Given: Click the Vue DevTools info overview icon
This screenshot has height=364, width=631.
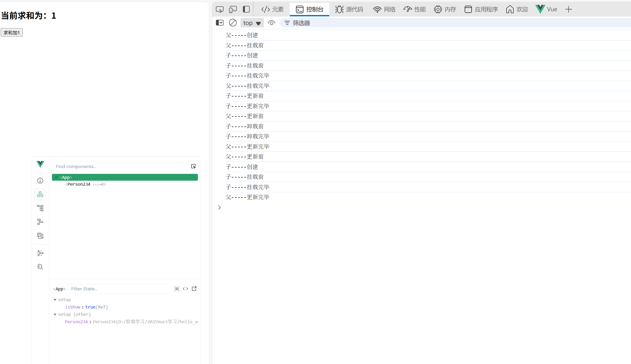Looking at the screenshot, I should [x=40, y=181].
